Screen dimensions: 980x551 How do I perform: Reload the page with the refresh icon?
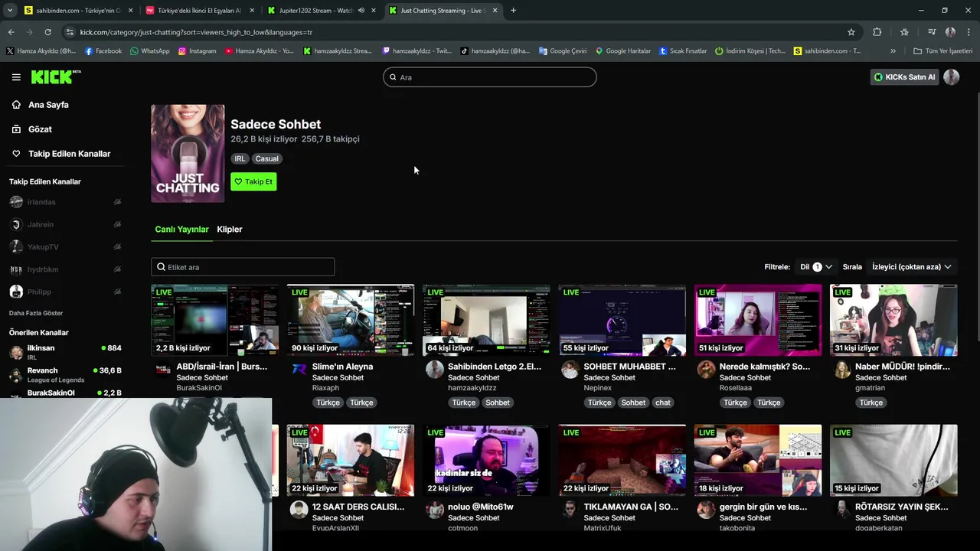(x=47, y=32)
